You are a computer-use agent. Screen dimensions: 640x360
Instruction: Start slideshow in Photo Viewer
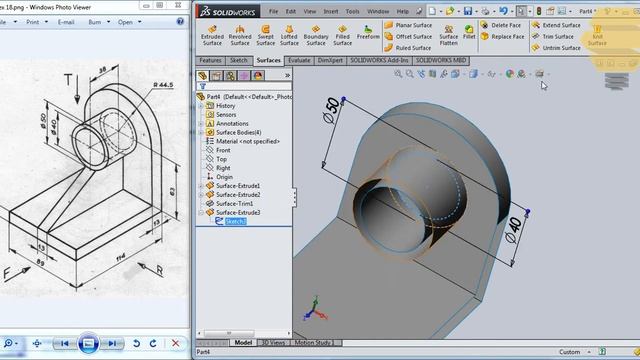(89, 344)
